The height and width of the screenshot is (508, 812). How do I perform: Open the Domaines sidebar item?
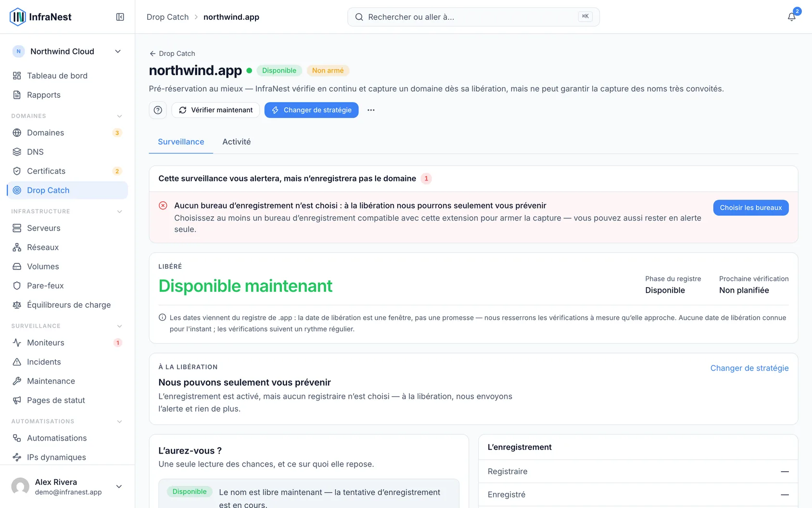click(x=67, y=132)
